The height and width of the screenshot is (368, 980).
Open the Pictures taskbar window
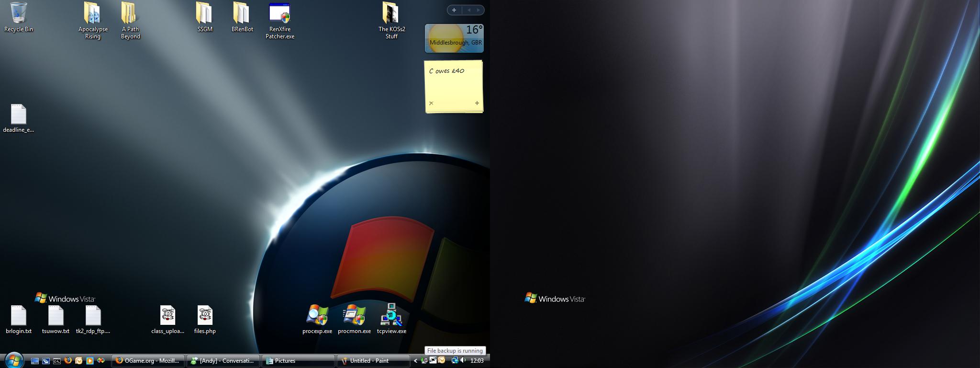click(x=298, y=361)
